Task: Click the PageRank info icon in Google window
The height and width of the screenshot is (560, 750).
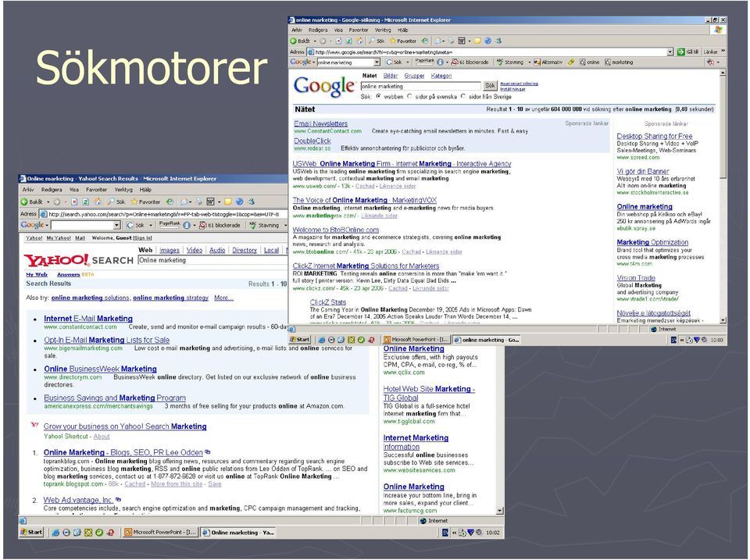Action: point(440,62)
